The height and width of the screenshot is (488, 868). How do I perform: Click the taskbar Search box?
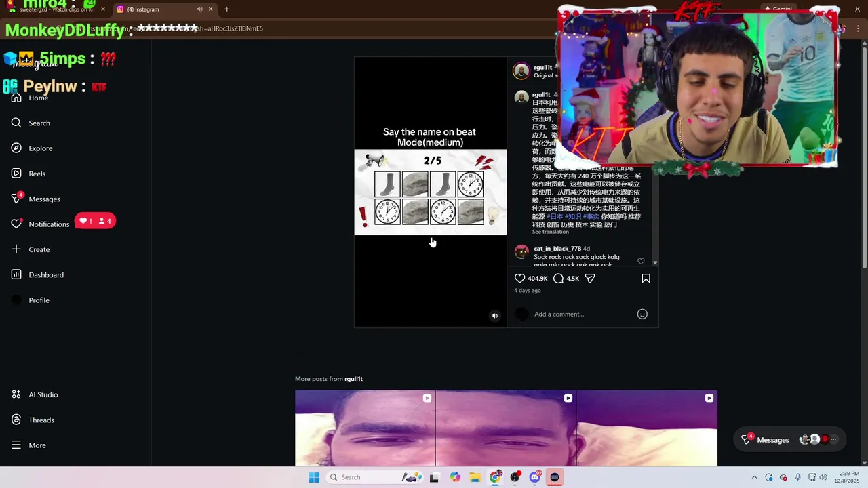[x=373, y=477]
